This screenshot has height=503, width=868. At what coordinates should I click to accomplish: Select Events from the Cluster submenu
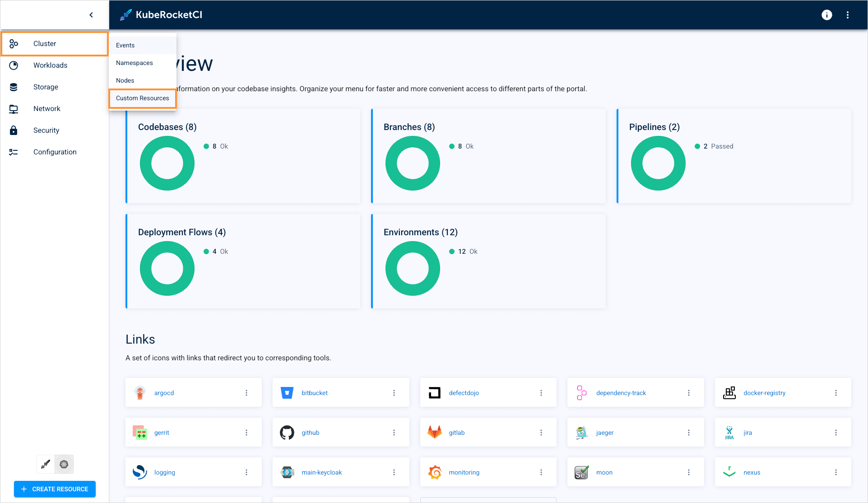point(125,45)
